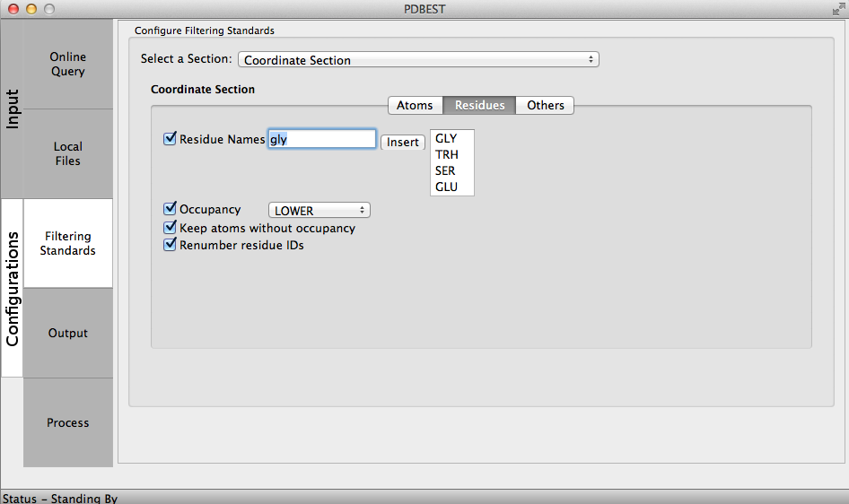Select the Filtering Standards sidebar item
The image size is (849, 504).
coord(68,244)
